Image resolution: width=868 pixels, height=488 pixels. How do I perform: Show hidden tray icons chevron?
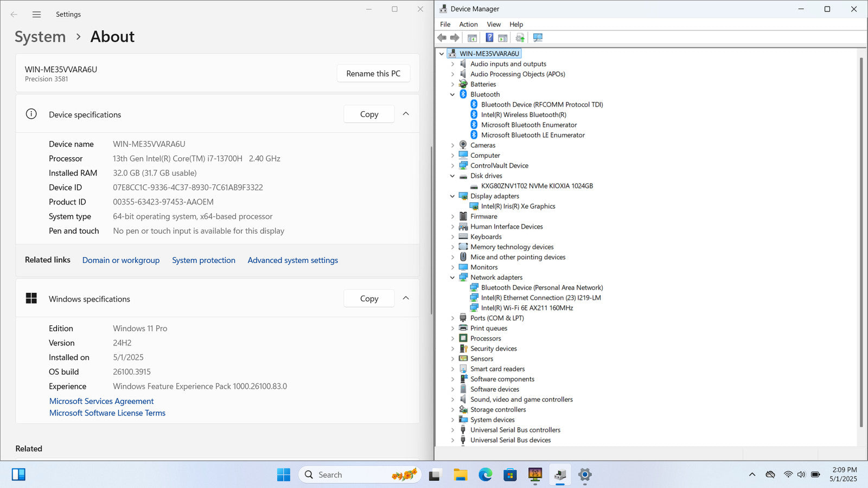[x=752, y=474]
